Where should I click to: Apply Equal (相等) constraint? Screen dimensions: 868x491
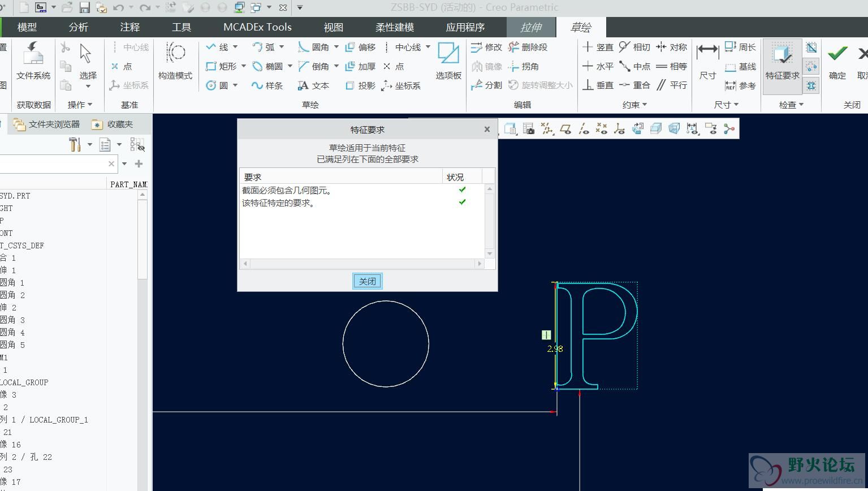(x=671, y=66)
